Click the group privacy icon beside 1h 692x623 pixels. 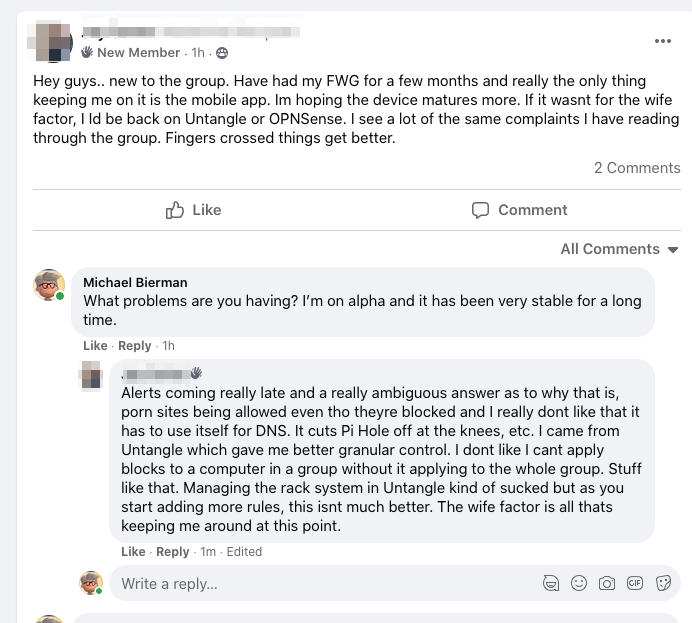click(x=222, y=53)
